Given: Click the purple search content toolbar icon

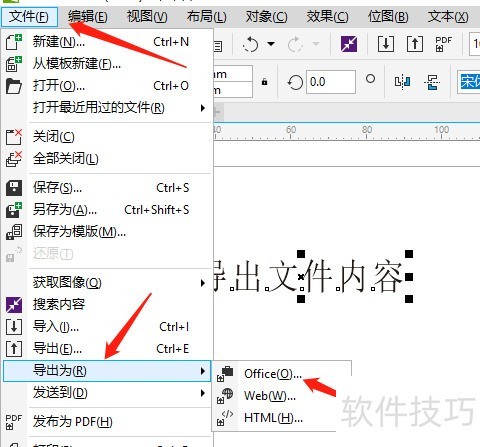Looking at the screenshot, I should [x=349, y=44].
